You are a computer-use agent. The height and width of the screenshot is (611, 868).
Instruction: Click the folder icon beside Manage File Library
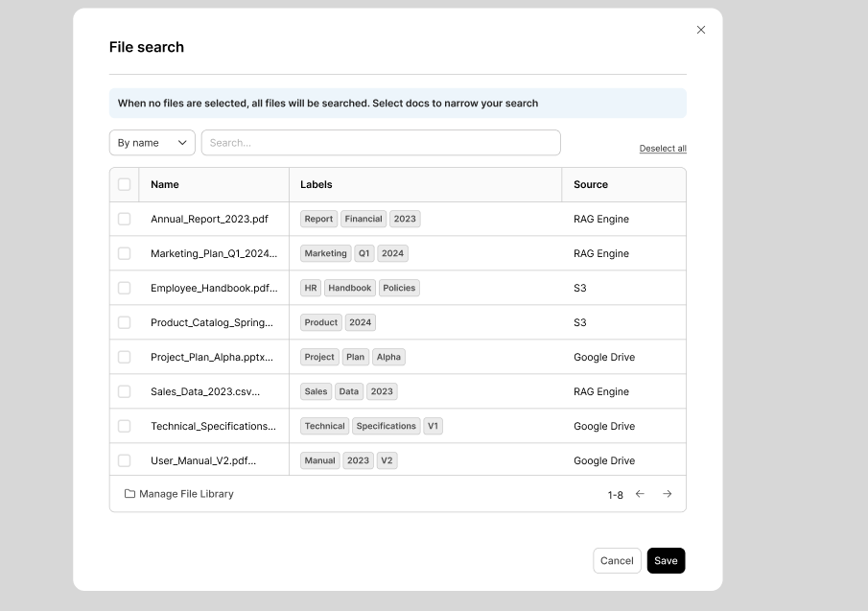click(129, 494)
